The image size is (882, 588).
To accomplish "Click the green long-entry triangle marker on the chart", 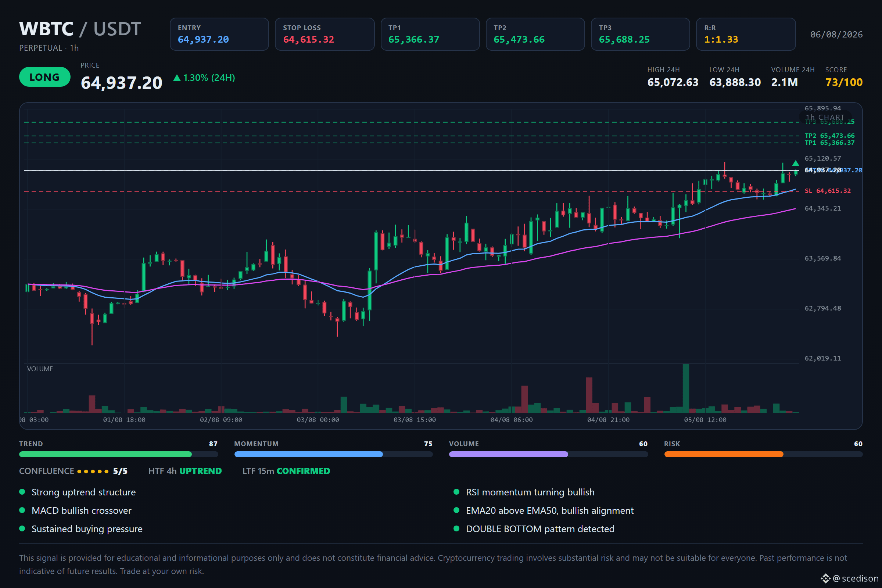I will pyautogui.click(x=795, y=163).
